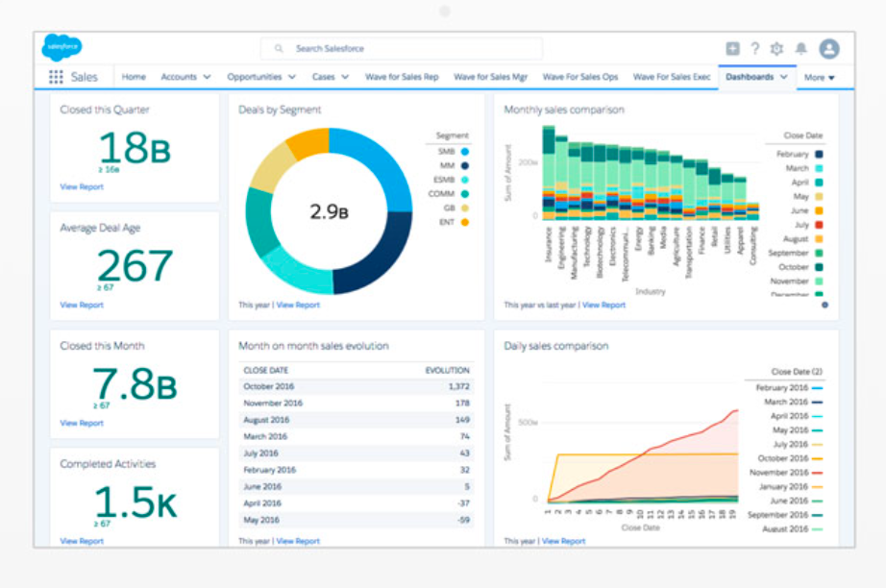Switch to the Home tab
This screenshot has height=588, width=886.
click(x=134, y=77)
